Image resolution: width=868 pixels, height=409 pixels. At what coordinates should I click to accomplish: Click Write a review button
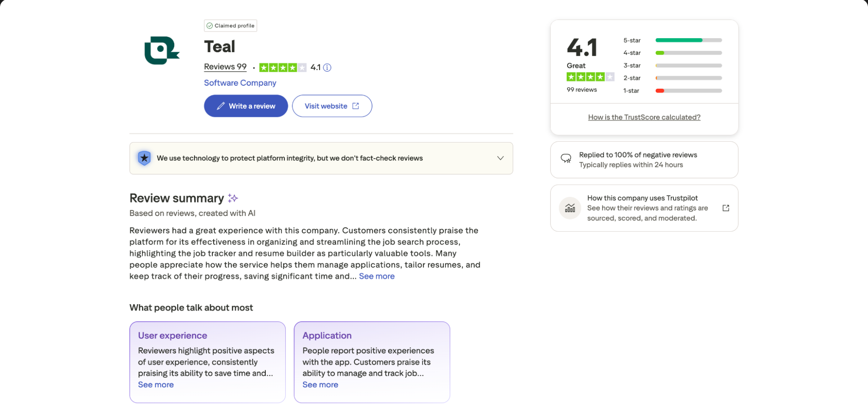point(246,106)
